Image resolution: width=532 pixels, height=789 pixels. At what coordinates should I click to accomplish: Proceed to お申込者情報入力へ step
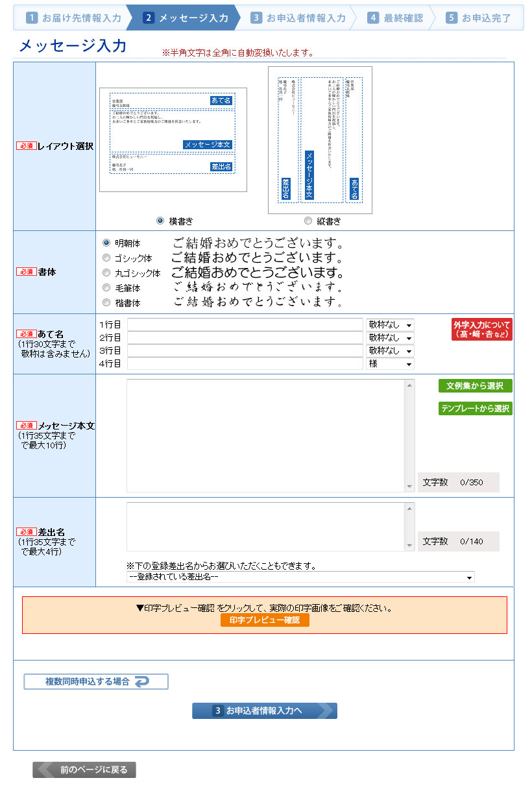point(264,710)
